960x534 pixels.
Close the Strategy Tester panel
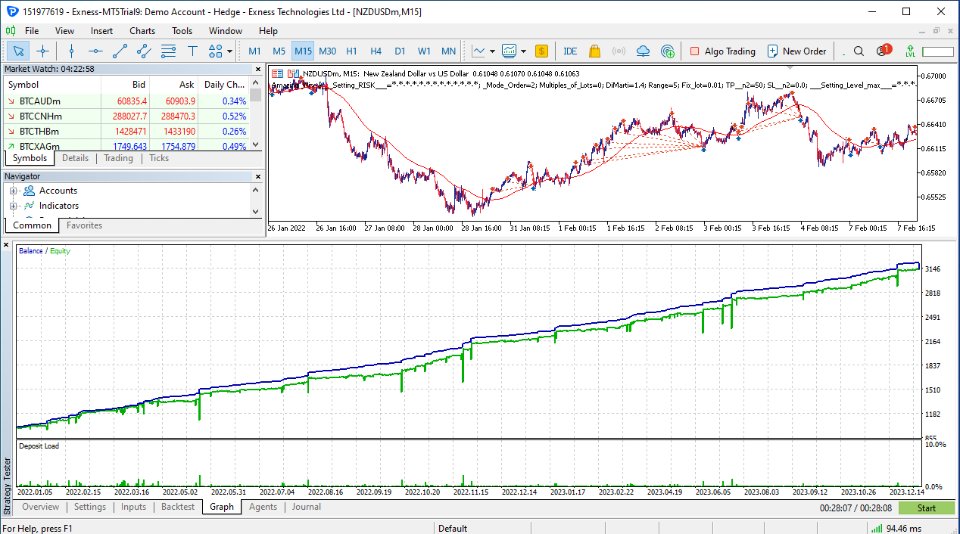[6, 245]
